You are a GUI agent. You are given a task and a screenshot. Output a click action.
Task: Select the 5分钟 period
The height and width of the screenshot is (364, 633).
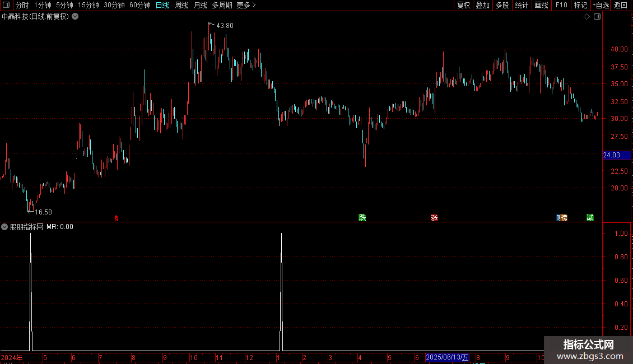pos(64,5)
